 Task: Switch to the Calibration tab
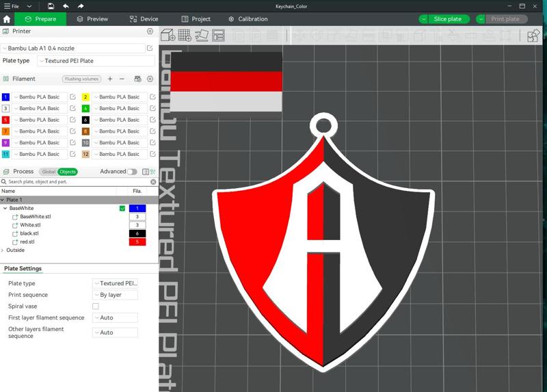(x=248, y=19)
